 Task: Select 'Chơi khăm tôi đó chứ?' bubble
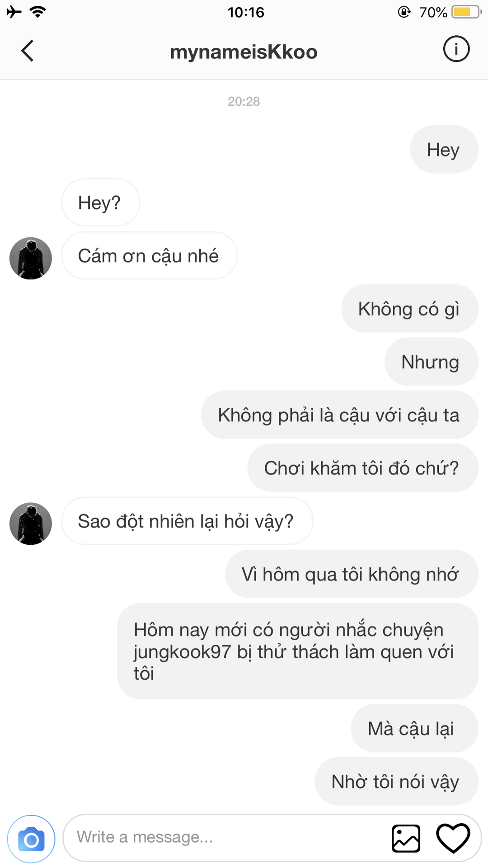(362, 468)
